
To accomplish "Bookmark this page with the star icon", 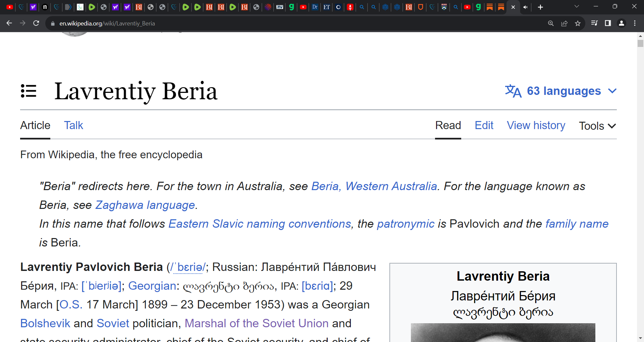I will coord(578,23).
